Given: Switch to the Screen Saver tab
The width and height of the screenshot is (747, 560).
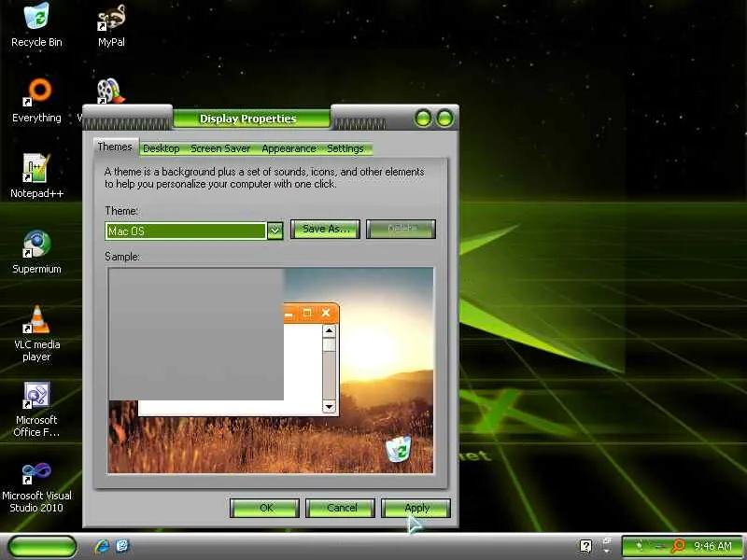Looking at the screenshot, I should coord(220,148).
